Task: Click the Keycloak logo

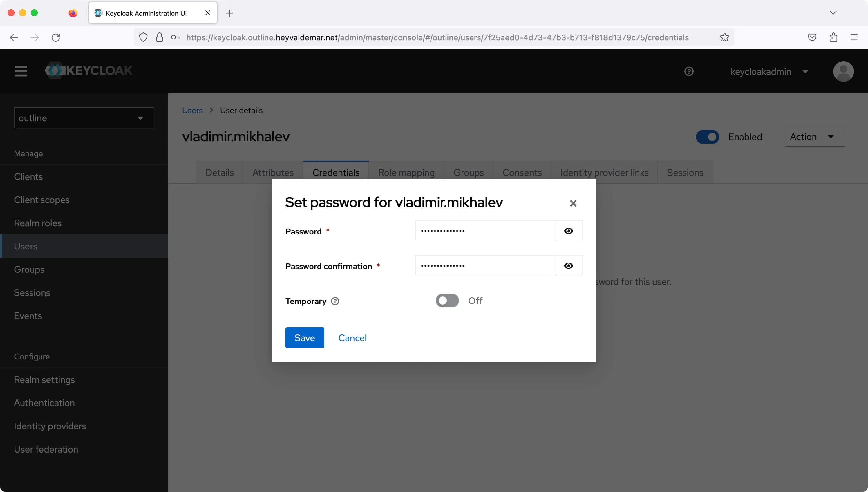Action: click(x=88, y=70)
